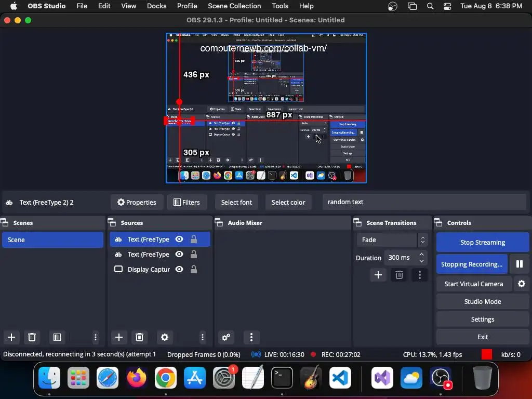The image size is (532, 399).
Task: Click Start Virtual Camera button
Action: [474, 284]
